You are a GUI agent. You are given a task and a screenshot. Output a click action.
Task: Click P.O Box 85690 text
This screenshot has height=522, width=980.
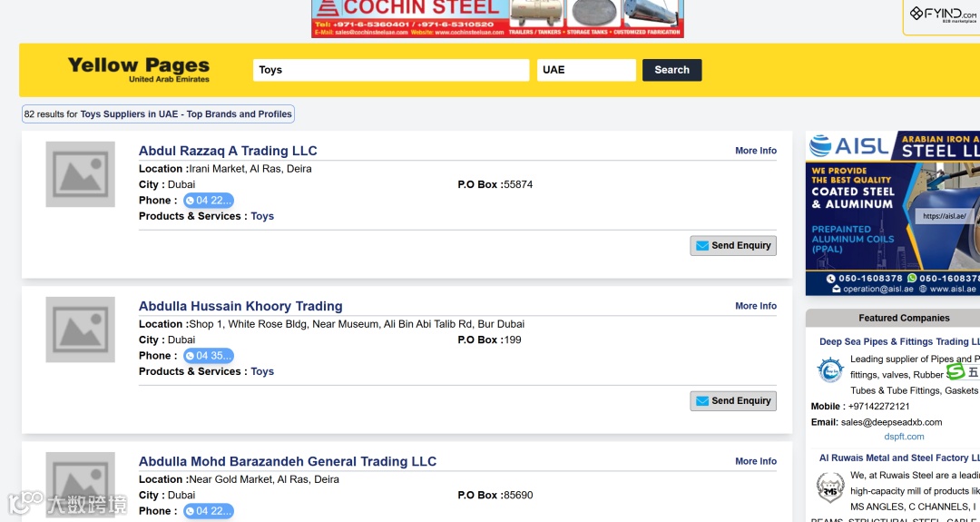495,495
